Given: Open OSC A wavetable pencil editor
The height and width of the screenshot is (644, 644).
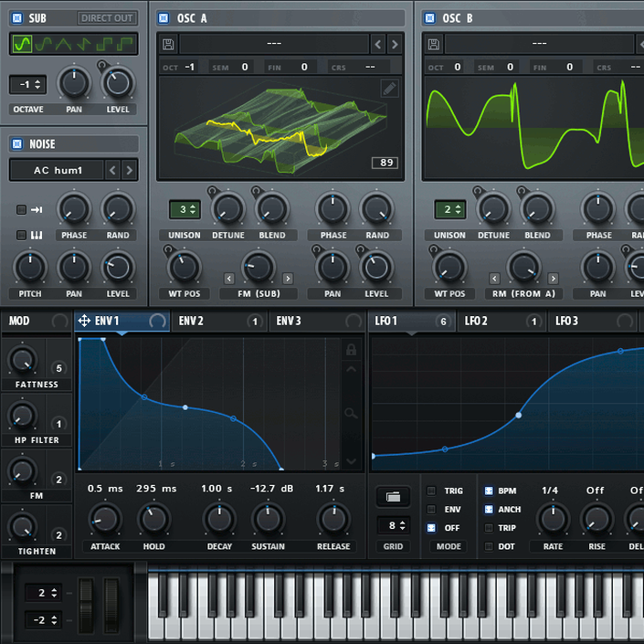Looking at the screenshot, I should (x=389, y=89).
